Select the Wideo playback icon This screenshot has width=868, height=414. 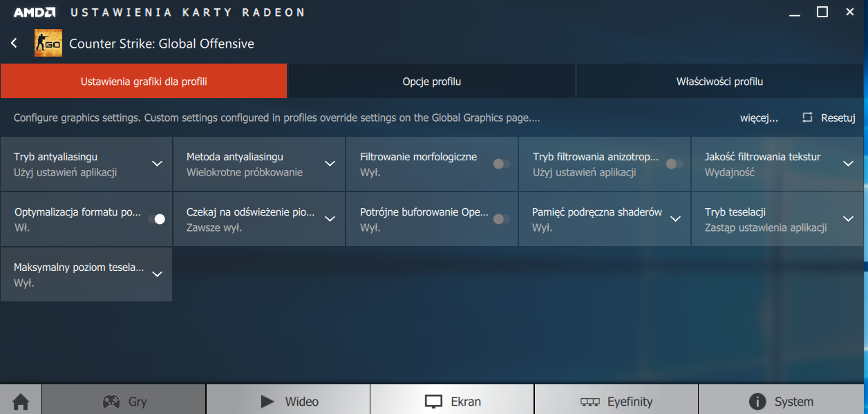point(267,401)
